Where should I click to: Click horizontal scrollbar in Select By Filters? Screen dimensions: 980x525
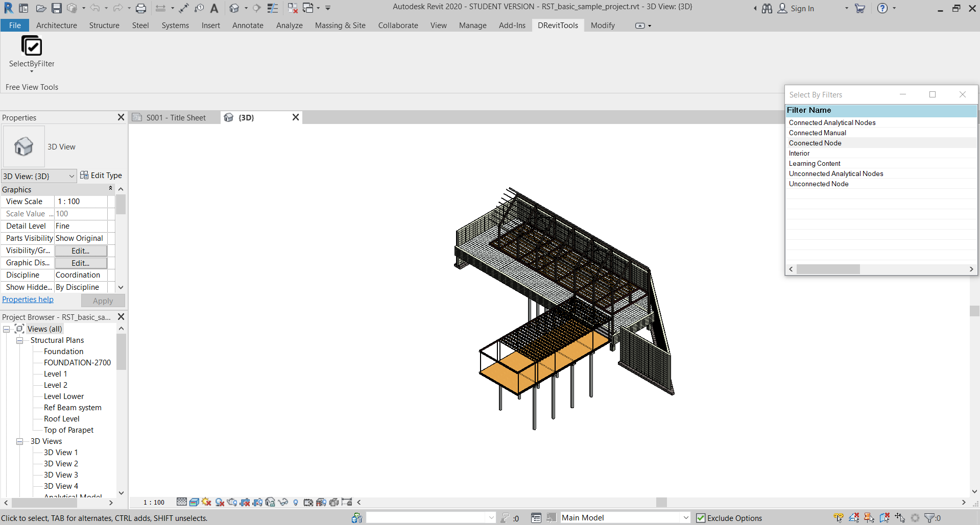point(828,269)
